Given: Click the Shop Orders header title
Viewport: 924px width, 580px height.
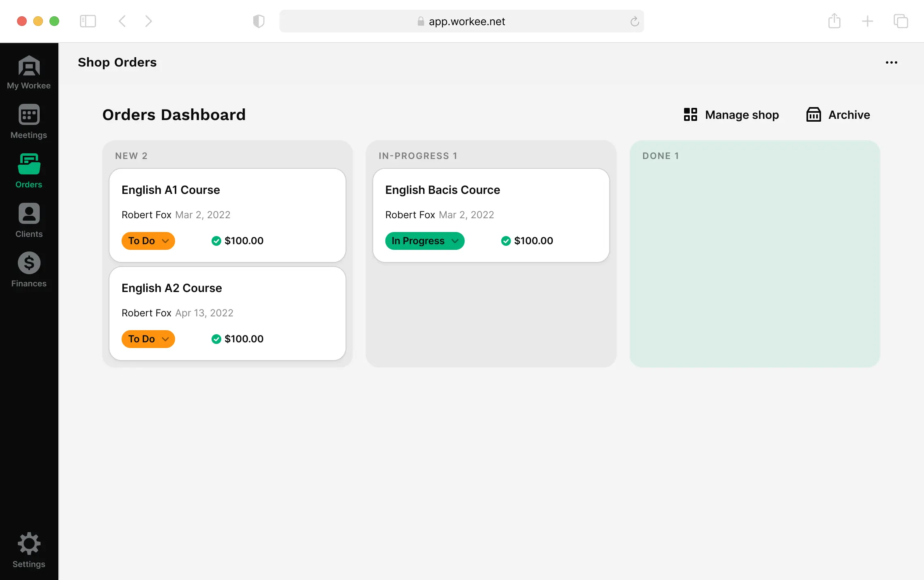Looking at the screenshot, I should pyautogui.click(x=117, y=62).
